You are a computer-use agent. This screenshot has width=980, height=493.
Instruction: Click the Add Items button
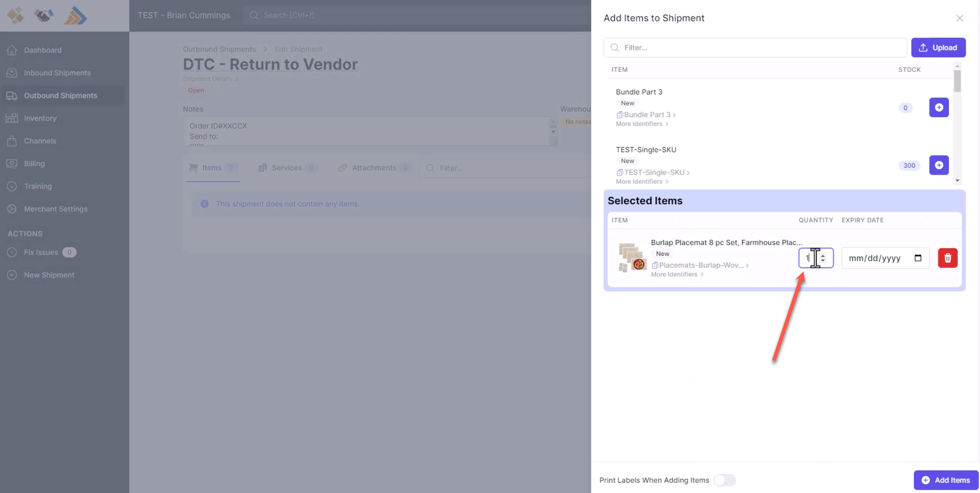pos(945,480)
